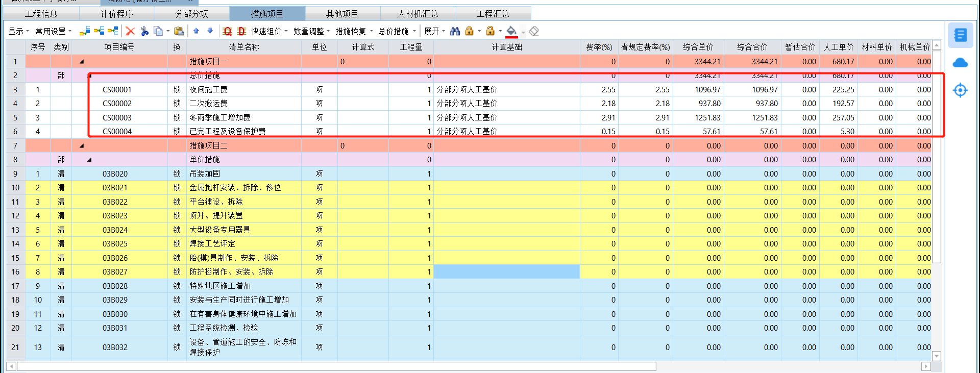Click the second padlock unlock icon
This screenshot has width=980, height=373.
point(490,31)
